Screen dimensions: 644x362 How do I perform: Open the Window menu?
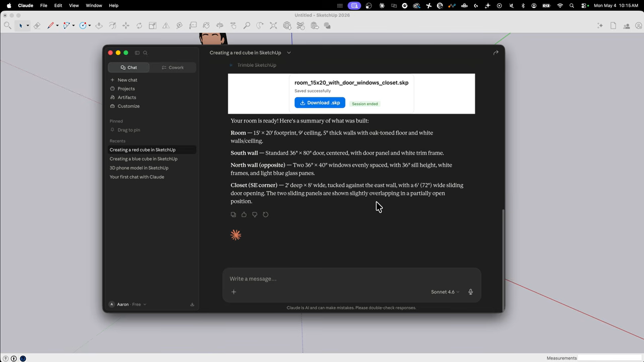click(x=94, y=5)
